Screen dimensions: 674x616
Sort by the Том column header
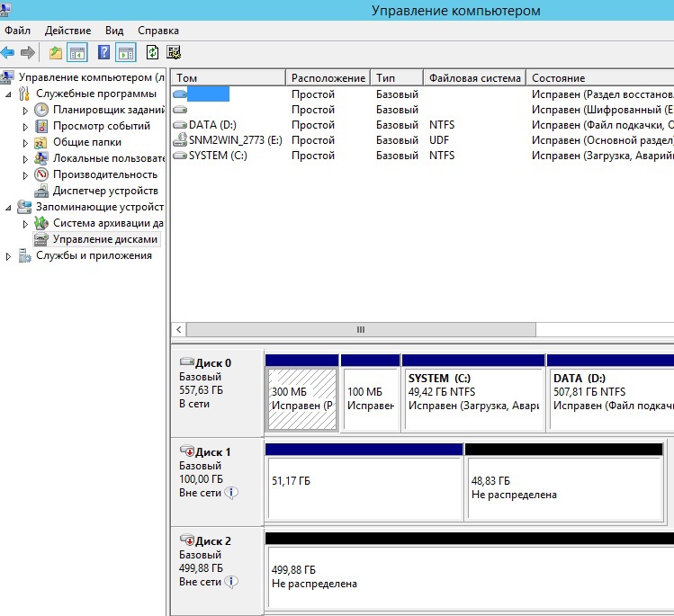(x=229, y=77)
